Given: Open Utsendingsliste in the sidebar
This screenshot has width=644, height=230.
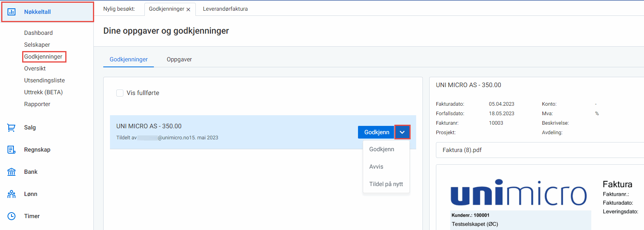Looking at the screenshot, I should [44, 80].
